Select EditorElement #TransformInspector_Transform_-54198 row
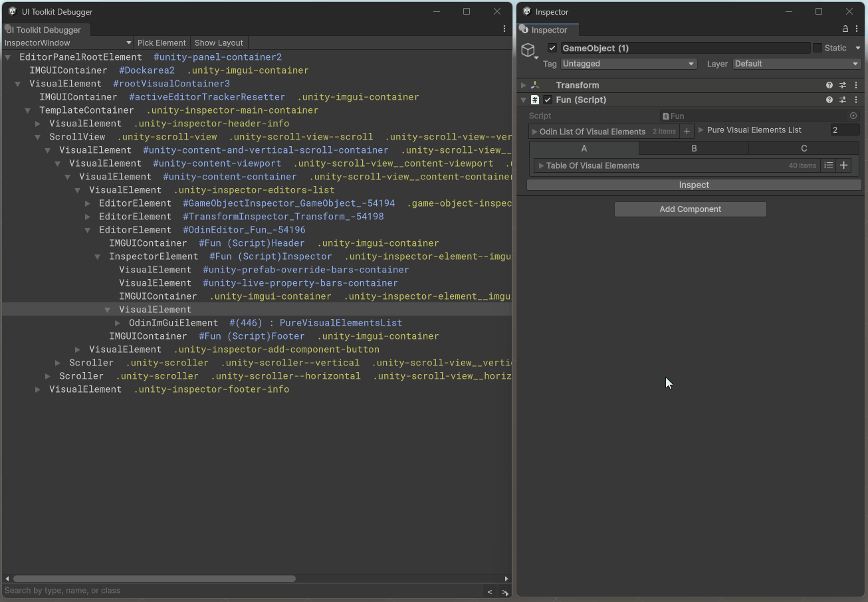Image resolution: width=868 pixels, height=602 pixels. (257, 217)
